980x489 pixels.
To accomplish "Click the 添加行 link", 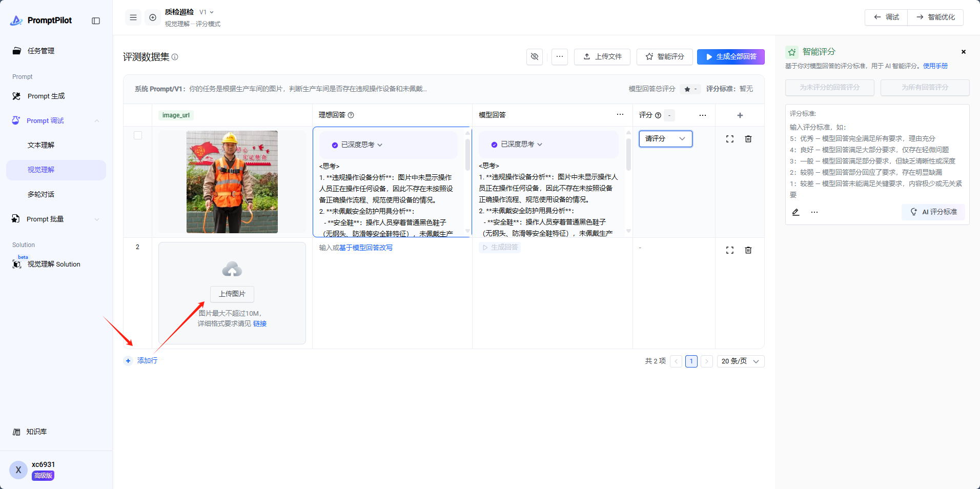I will tap(147, 361).
